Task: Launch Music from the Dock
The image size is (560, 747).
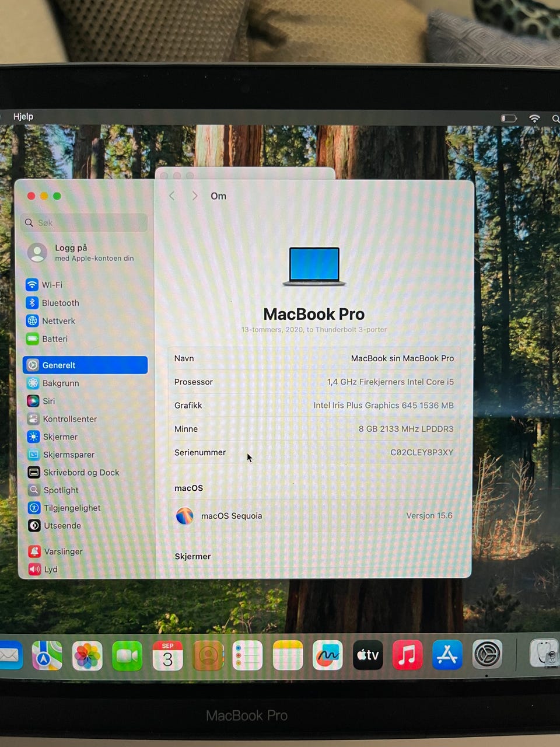Action: coord(408,655)
